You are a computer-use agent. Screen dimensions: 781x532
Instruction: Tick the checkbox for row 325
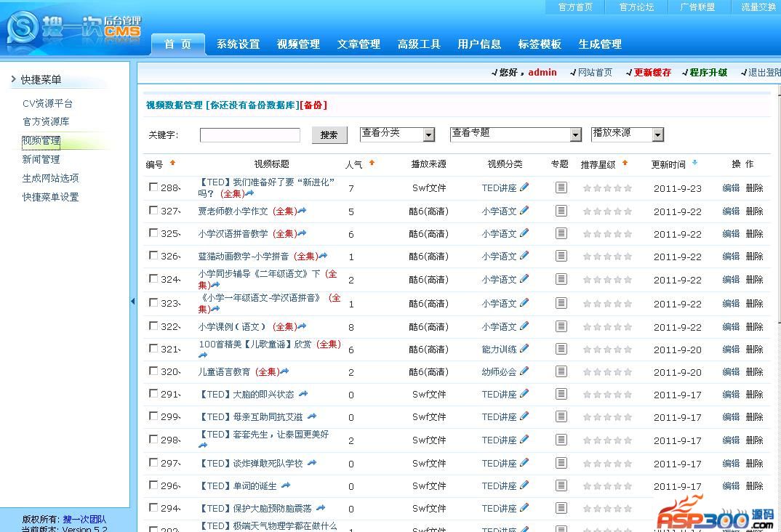click(153, 233)
